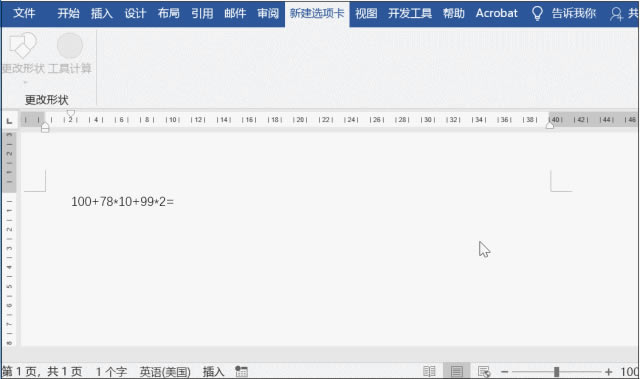640x379 pixels.
Task: Open the 邮件 ribbon tab
Action: click(235, 13)
